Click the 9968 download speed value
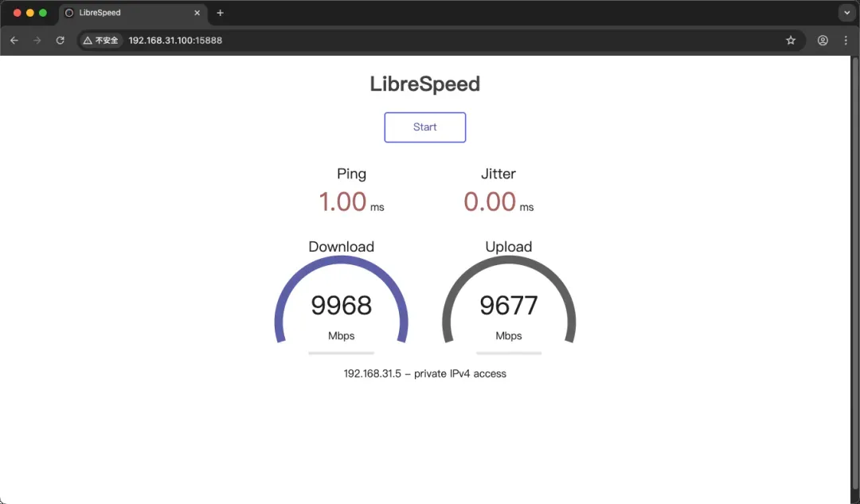The image size is (860, 504). [x=341, y=306]
